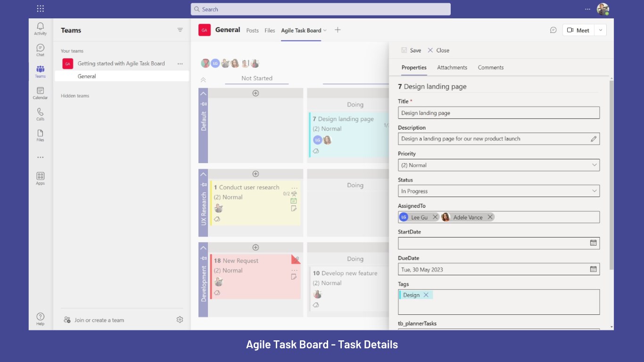Screen dimensions: 644x362
Task: Open Meet options dropdown arrow
Action: click(600, 30)
